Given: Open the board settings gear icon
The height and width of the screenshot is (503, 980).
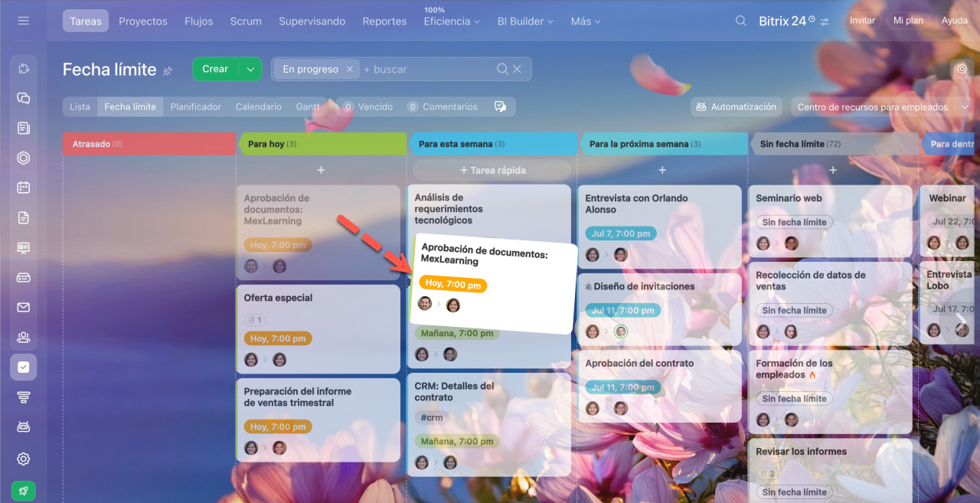Looking at the screenshot, I should tap(962, 70).
